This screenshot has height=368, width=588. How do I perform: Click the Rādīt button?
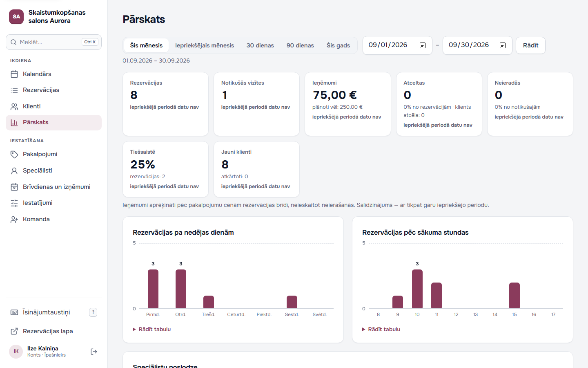click(530, 45)
